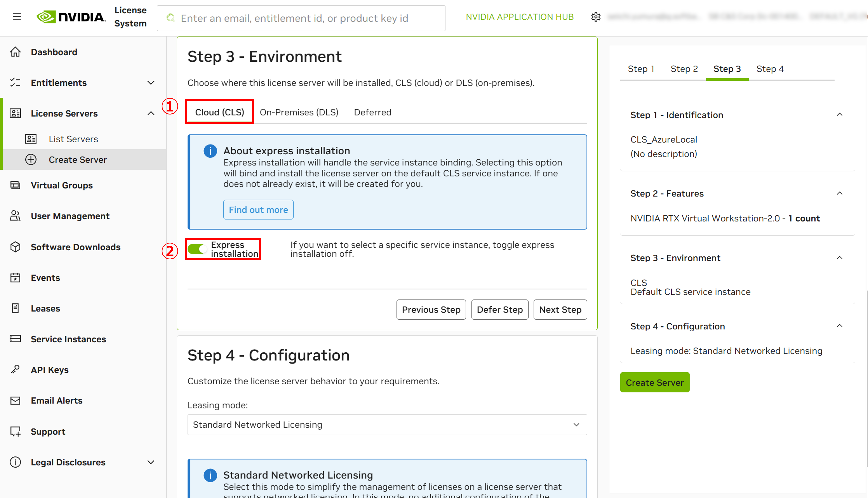Open settings gear icon in header
This screenshot has height=498, width=868.
pos(595,17)
